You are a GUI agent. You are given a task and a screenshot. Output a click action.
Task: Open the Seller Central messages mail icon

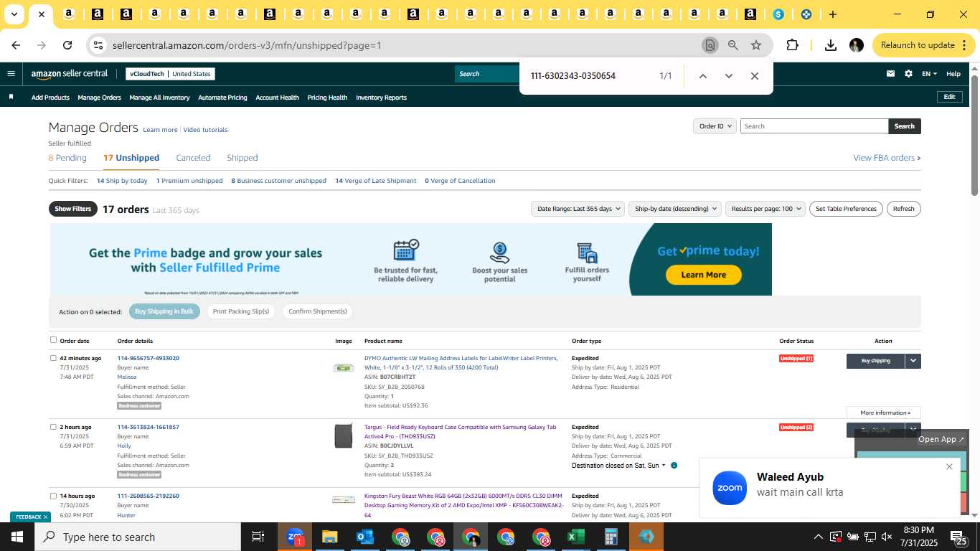pos(890,73)
